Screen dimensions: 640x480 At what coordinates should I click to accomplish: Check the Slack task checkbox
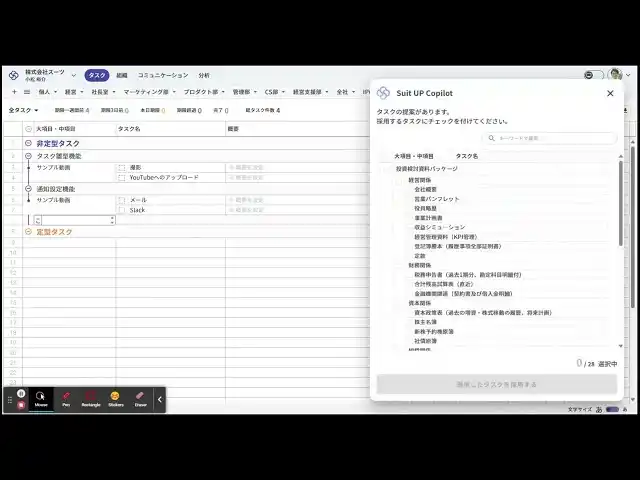coord(121,210)
